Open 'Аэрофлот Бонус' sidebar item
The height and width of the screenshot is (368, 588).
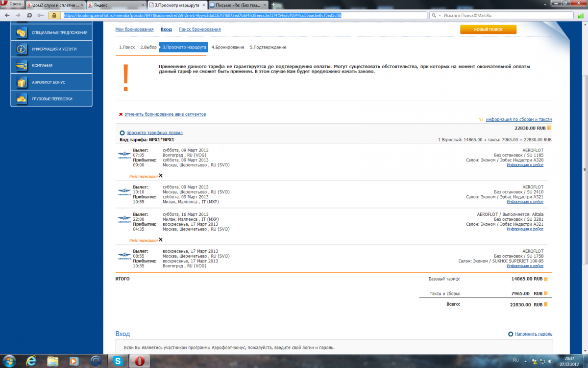click(51, 82)
